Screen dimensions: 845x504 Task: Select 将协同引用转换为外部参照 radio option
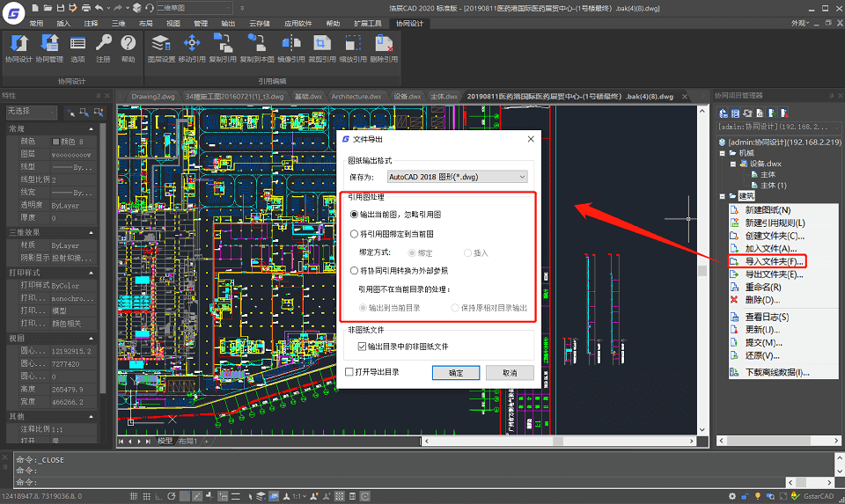pos(354,270)
